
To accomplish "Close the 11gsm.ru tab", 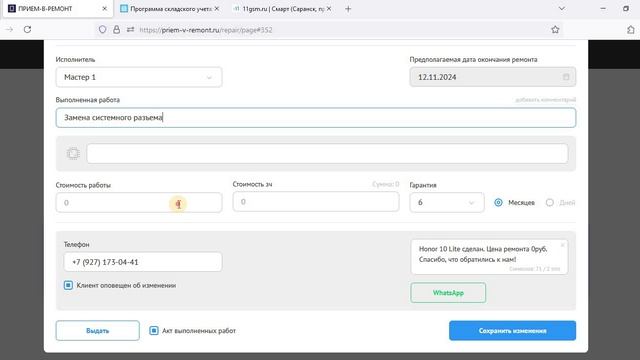I will point(329,9).
